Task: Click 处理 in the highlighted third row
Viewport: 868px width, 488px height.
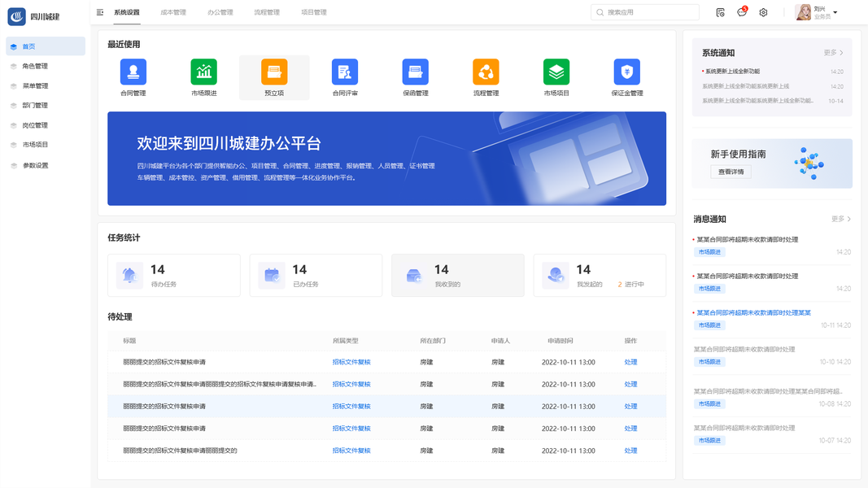Action: pyautogui.click(x=630, y=406)
